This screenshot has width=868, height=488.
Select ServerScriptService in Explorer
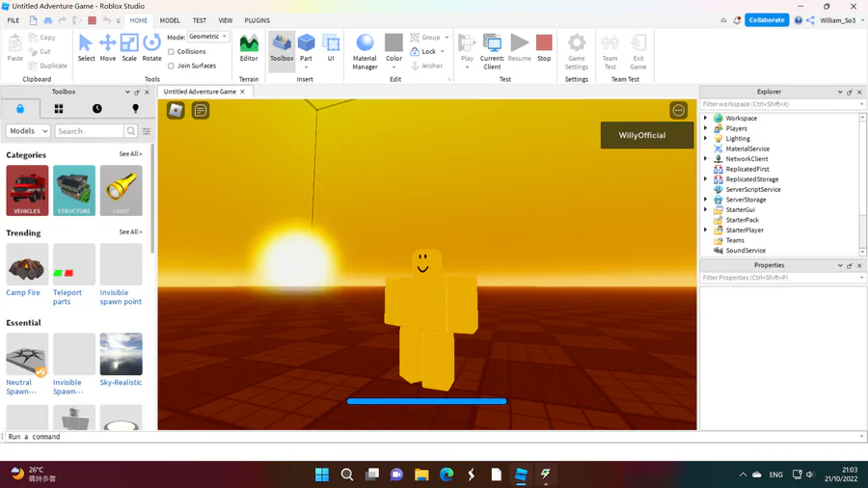tap(753, 189)
